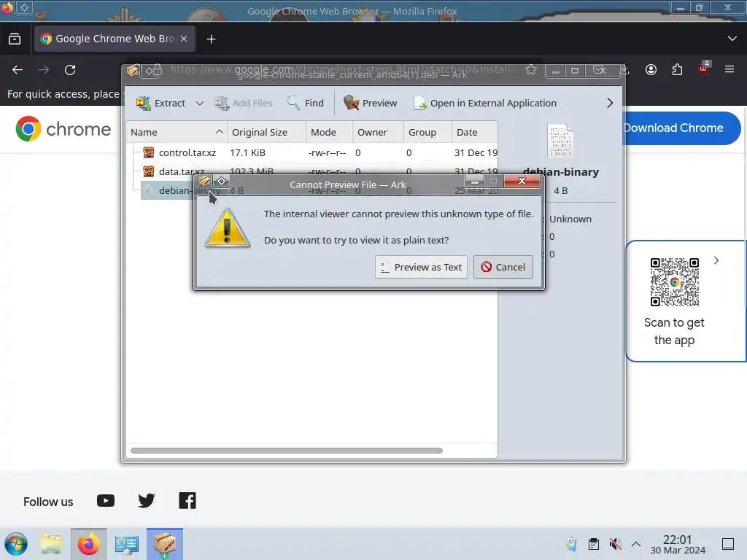Click the horizontal scrollbar in Ark file list
Image resolution: width=747 pixels, height=560 pixels.
coord(286,451)
